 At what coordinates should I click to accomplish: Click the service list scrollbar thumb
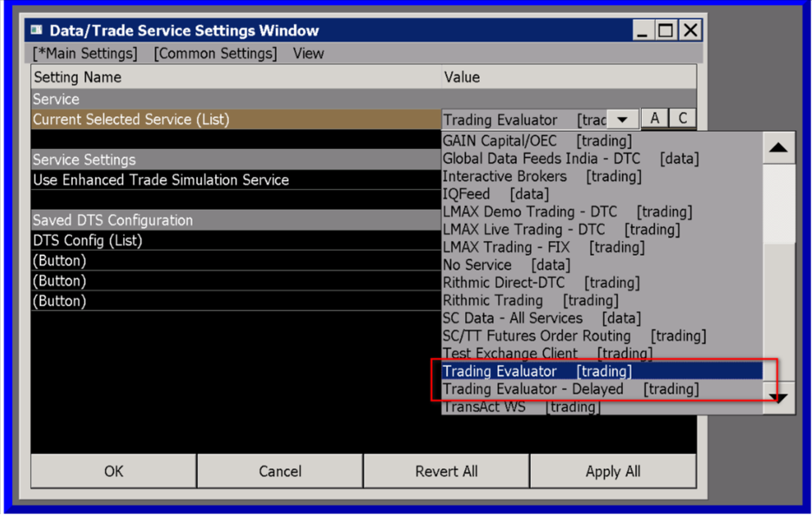coord(778,204)
